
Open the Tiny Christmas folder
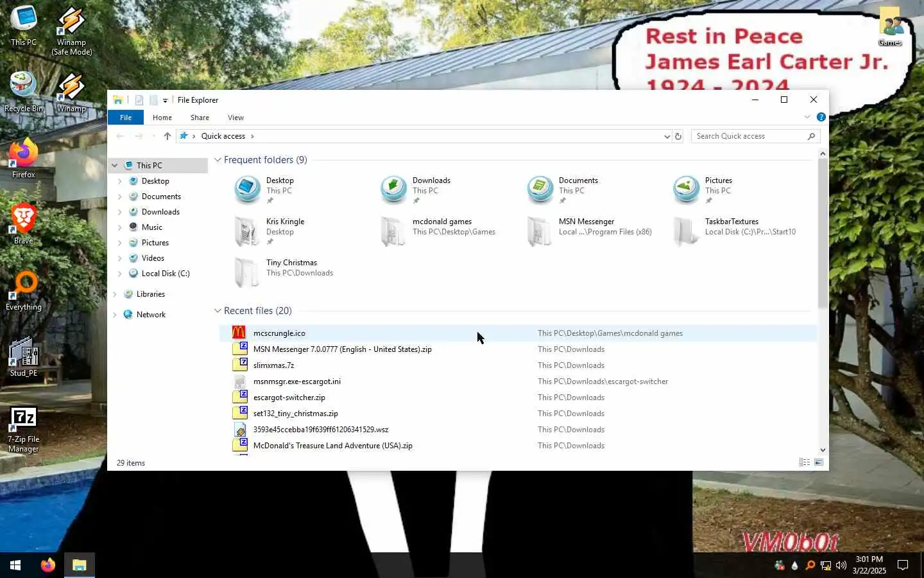coord(284,272)
